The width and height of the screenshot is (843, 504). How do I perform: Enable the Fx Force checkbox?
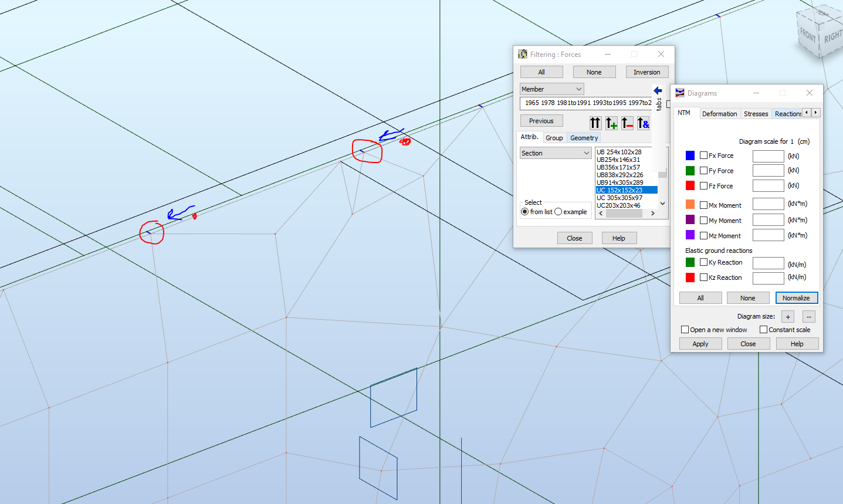[702, 155]
